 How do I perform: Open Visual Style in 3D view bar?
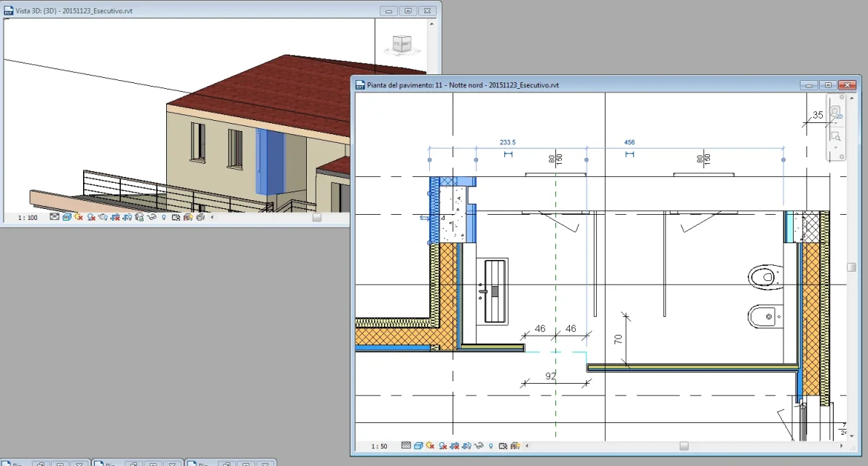(x=66, y=217)
